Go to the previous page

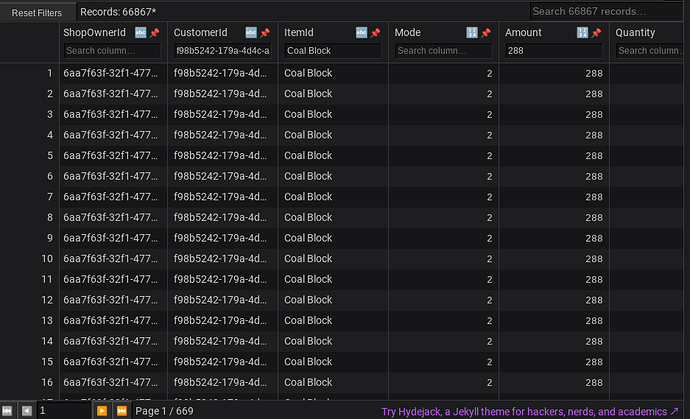[26, 411]
